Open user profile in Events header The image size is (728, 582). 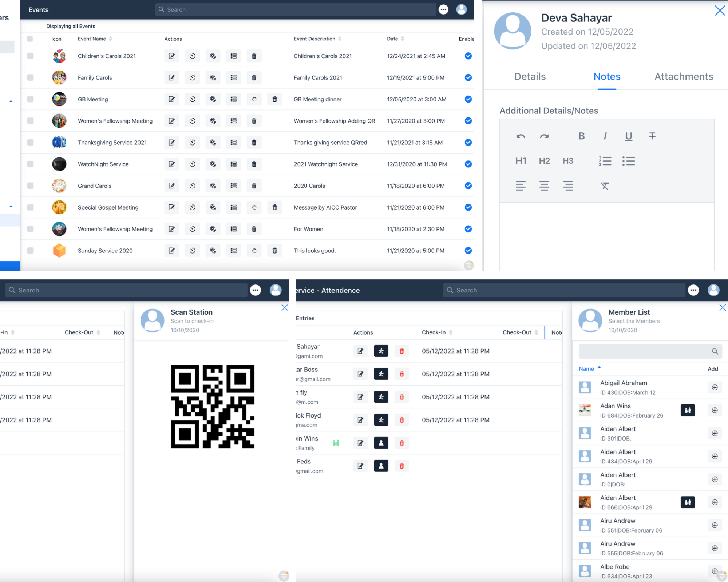tap(461, 9)
